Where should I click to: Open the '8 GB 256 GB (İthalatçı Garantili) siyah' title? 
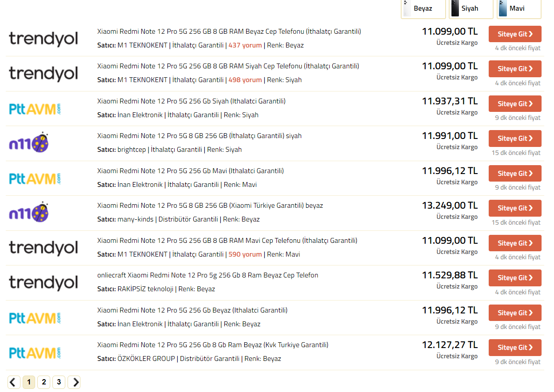pos(199,136)
